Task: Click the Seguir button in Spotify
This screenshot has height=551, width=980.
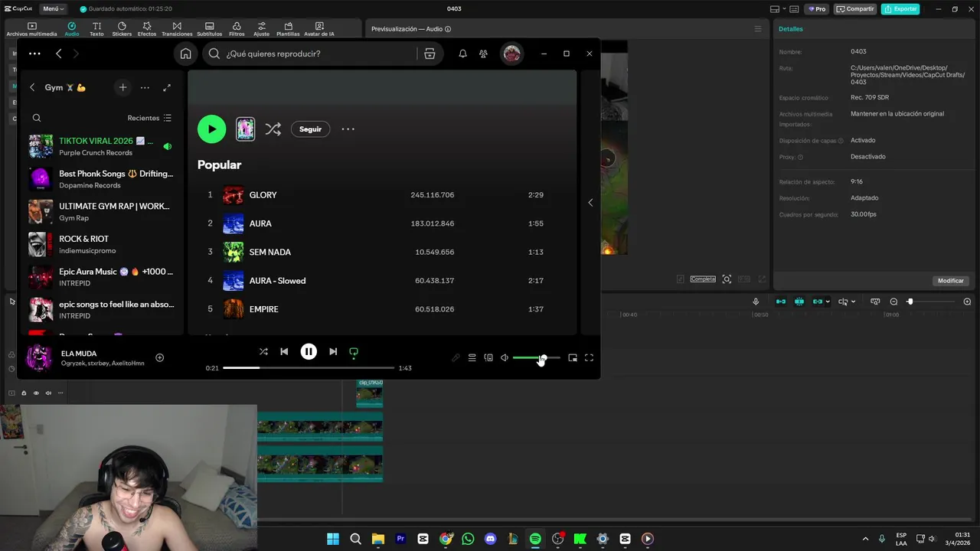Action: pyautogui.click(x=310, y=129)
